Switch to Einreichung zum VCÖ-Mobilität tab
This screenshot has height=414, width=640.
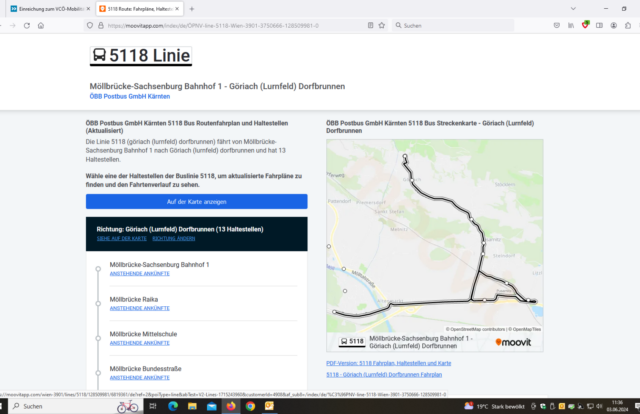pyautogui.click(x=50, y=9)
